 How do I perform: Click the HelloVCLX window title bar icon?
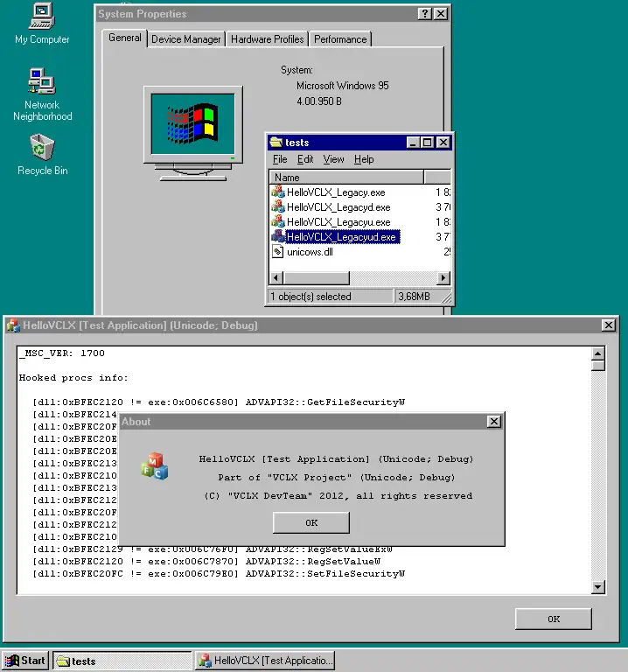(x=13, y=325)
